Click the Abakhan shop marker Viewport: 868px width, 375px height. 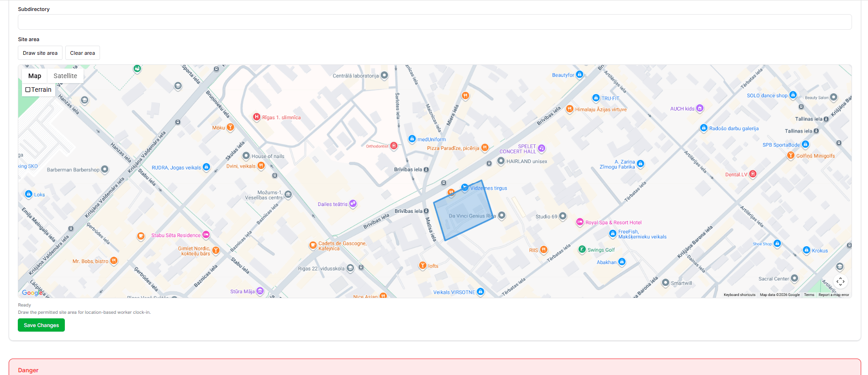tap(622, 262)
